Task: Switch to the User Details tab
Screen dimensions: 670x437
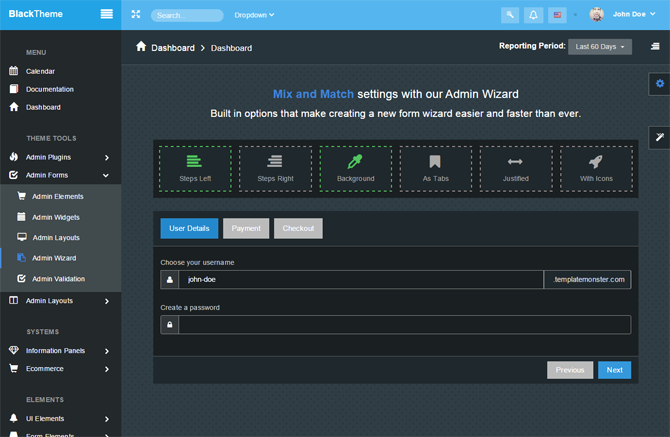Action: [189, 229]
